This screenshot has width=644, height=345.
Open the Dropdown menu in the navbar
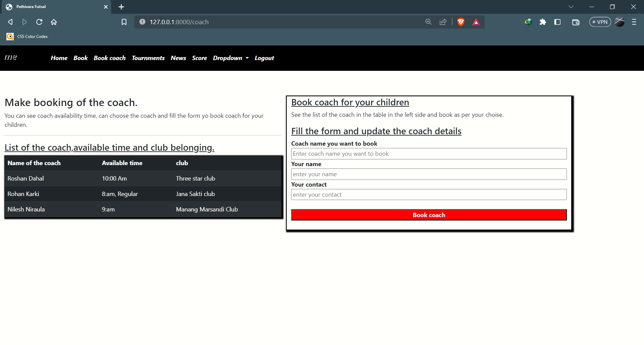pyautogui.click(x=230, y=58)
